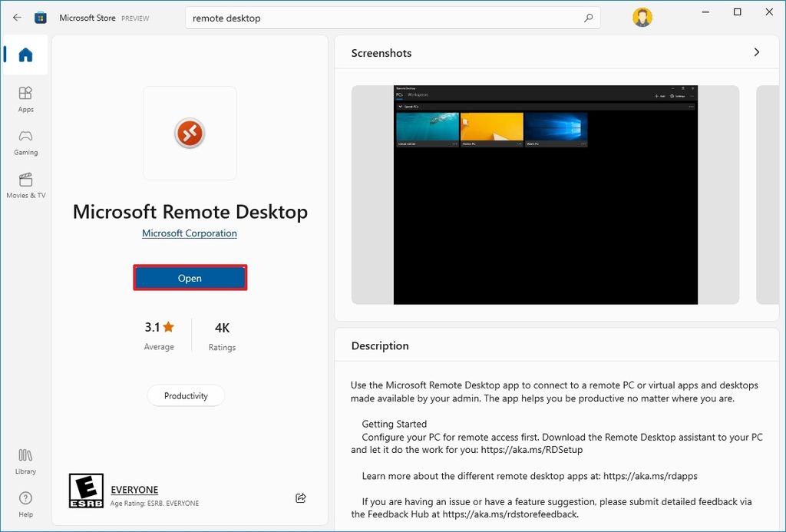786x532 pixels.
Task: Close the Microsoft Store window
Action: click(769, 12)
